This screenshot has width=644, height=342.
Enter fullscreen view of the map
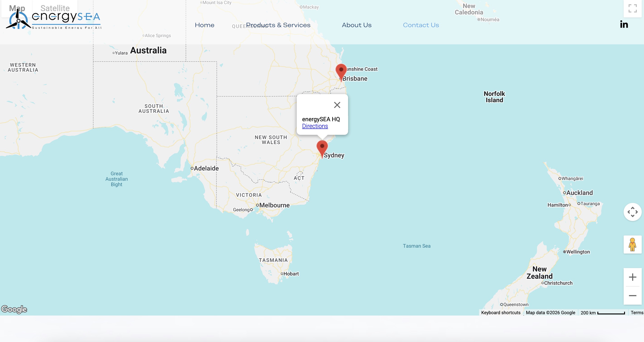coord(633,9)
